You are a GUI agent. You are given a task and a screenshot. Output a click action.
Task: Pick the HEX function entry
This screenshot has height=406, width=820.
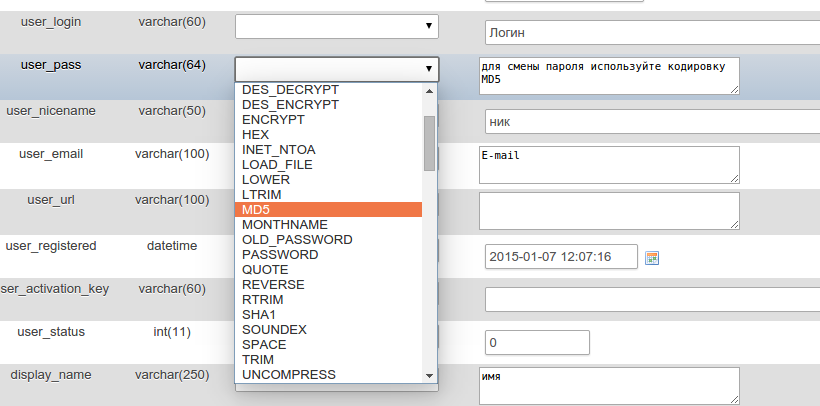(328, 134)
